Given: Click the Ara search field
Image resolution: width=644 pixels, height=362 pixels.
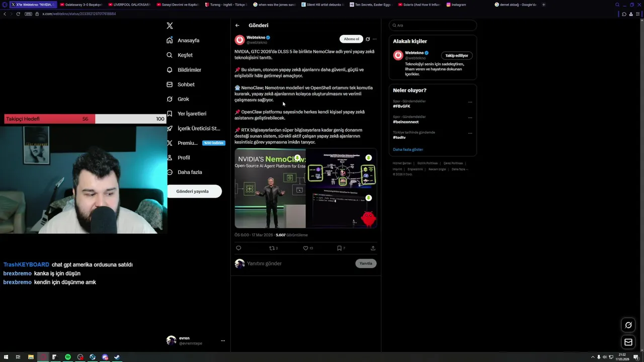Looking at the screenshot, I should click(433, 25).
